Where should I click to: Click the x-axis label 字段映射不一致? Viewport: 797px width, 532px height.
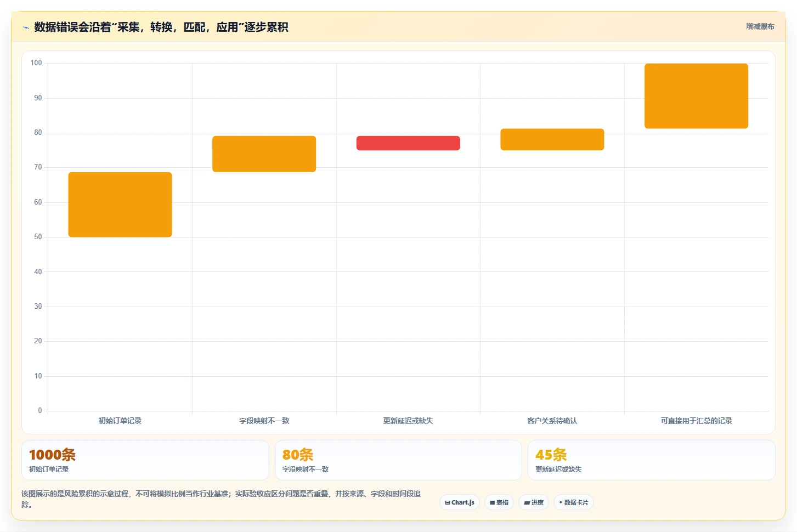click(x=264, y=421)
